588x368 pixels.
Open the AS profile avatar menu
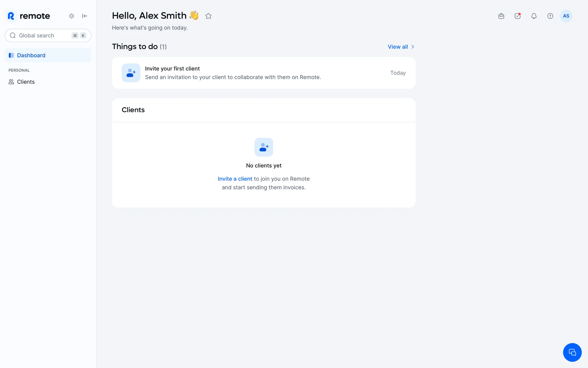566,16
